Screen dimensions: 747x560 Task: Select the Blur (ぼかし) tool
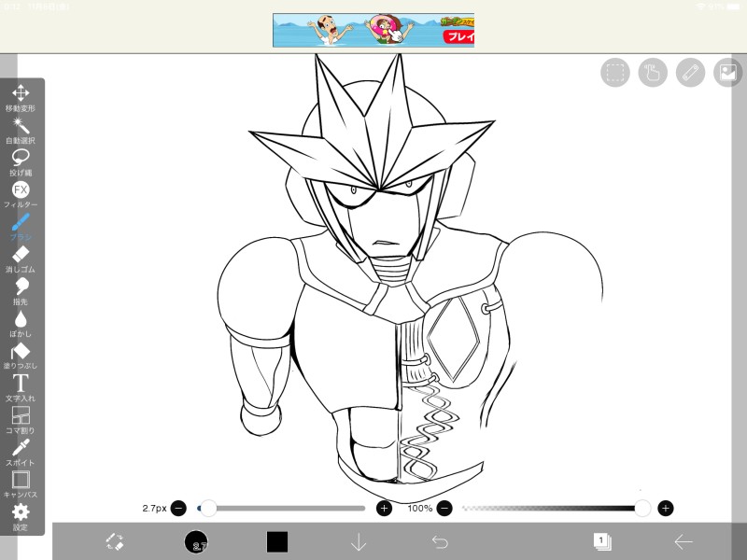click(21, 323)
